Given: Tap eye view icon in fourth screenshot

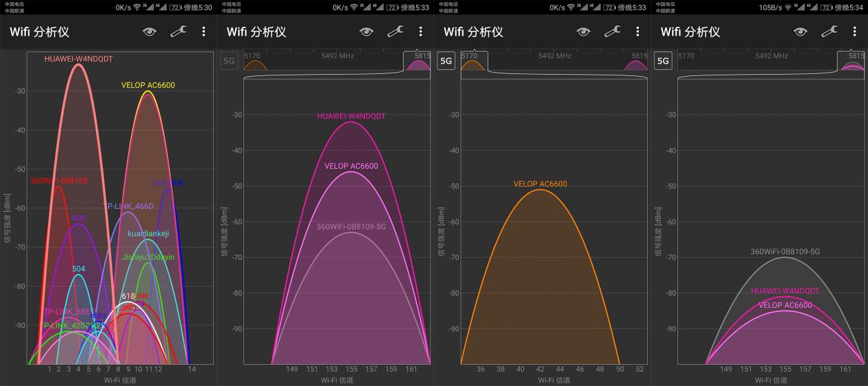Looking at the screenshot, I should pos(800,32).
